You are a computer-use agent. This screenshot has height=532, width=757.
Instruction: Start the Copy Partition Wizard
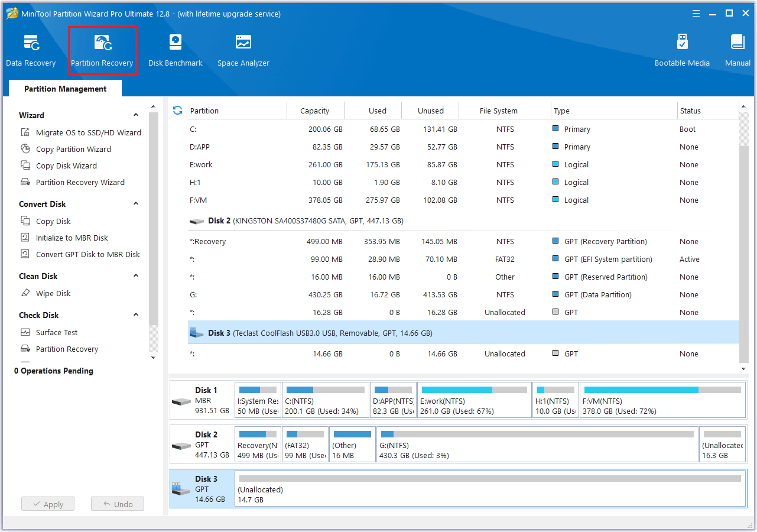pyautogui.click(x=66, y=149)
